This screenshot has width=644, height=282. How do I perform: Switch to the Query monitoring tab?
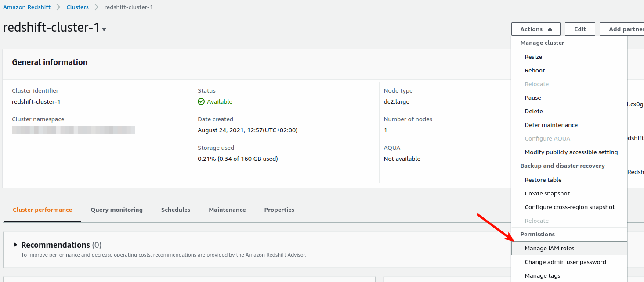click(x=116, y=210)
